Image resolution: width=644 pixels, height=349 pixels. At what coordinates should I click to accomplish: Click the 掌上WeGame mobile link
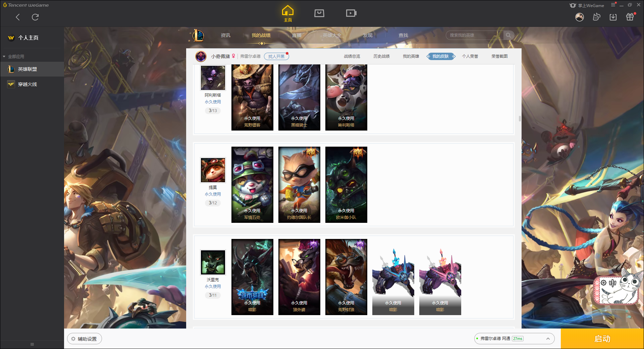[x=587, y=5]
